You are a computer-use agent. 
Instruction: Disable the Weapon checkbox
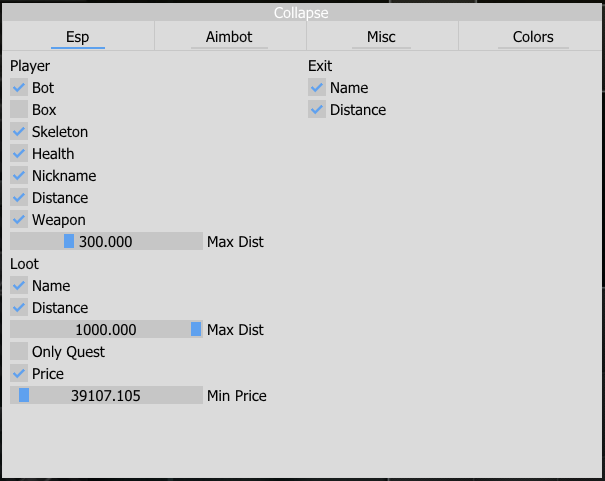(x=19, y=220)
